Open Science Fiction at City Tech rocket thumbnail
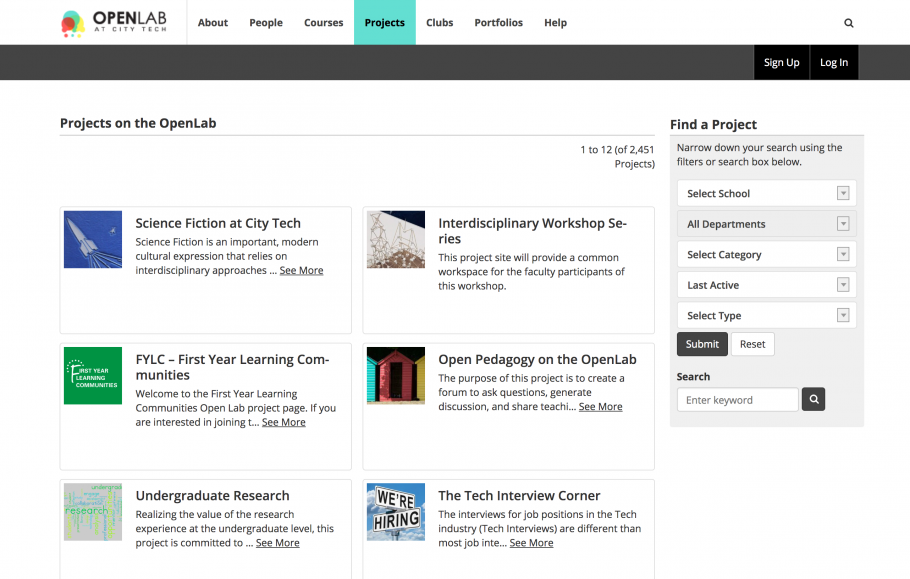 pos(93,240)
